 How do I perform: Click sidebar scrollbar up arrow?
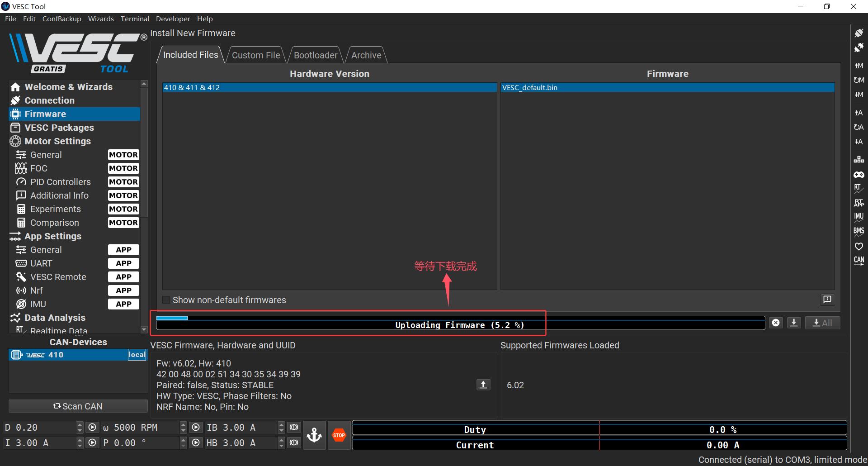pos(144,84)
